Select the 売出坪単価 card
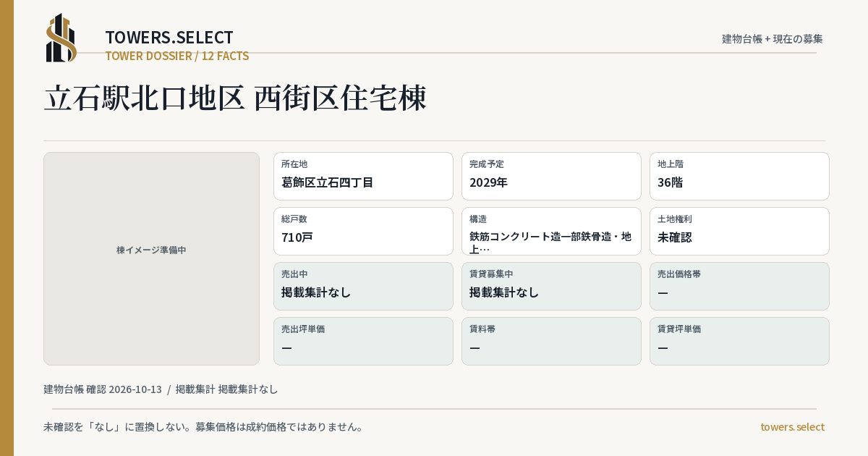This screenshot has width=868, height=456. click(x=363, y=341)
